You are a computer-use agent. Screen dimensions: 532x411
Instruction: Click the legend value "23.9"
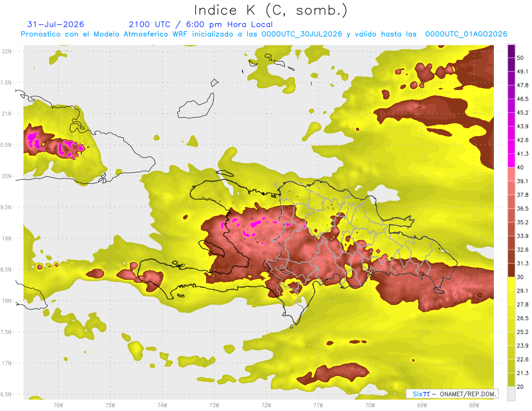coord(523,346)
